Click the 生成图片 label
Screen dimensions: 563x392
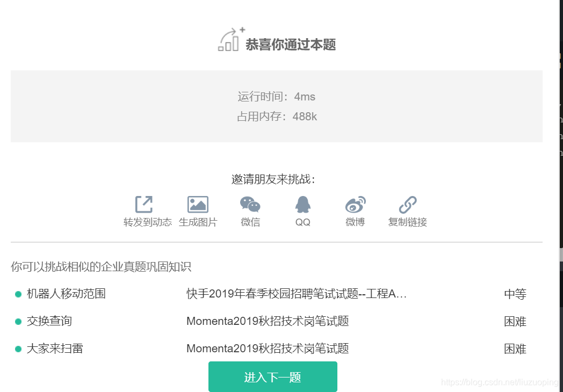[198, 222]
